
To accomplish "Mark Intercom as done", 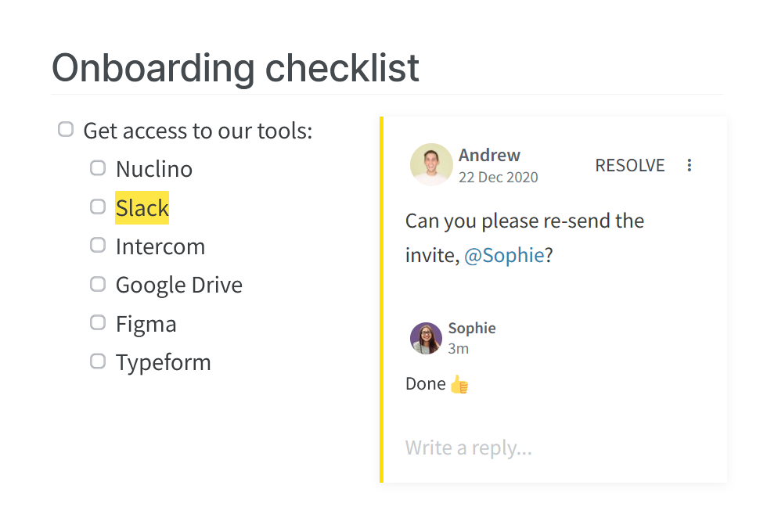I will (98, 245).
